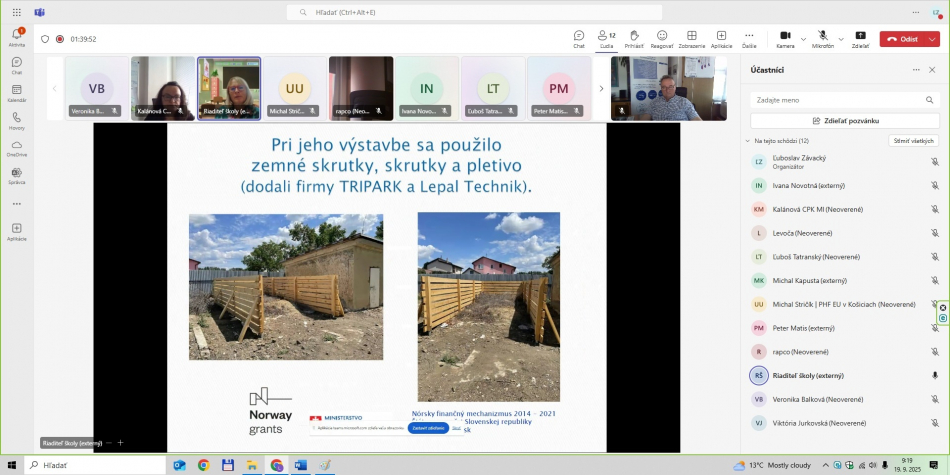Click the Zdieľať pozvánku button
This screenshot has width=950, height=475.
[x=845, y=120]
